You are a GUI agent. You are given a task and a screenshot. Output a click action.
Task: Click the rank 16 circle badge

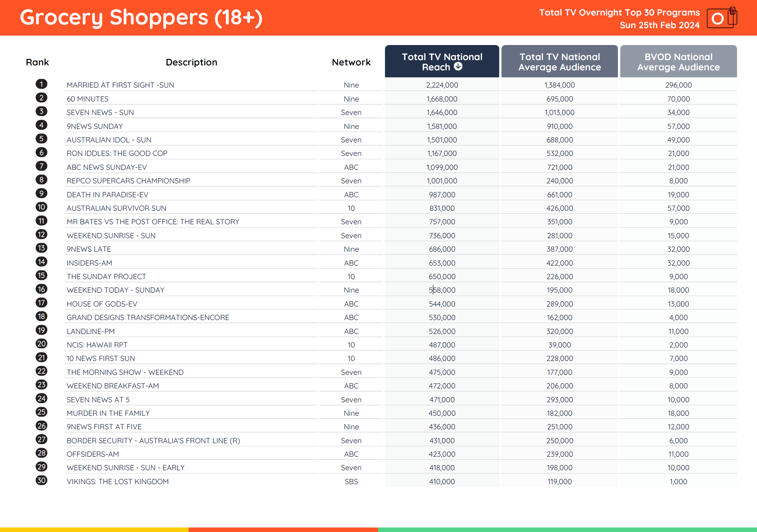tap(41, 289)
